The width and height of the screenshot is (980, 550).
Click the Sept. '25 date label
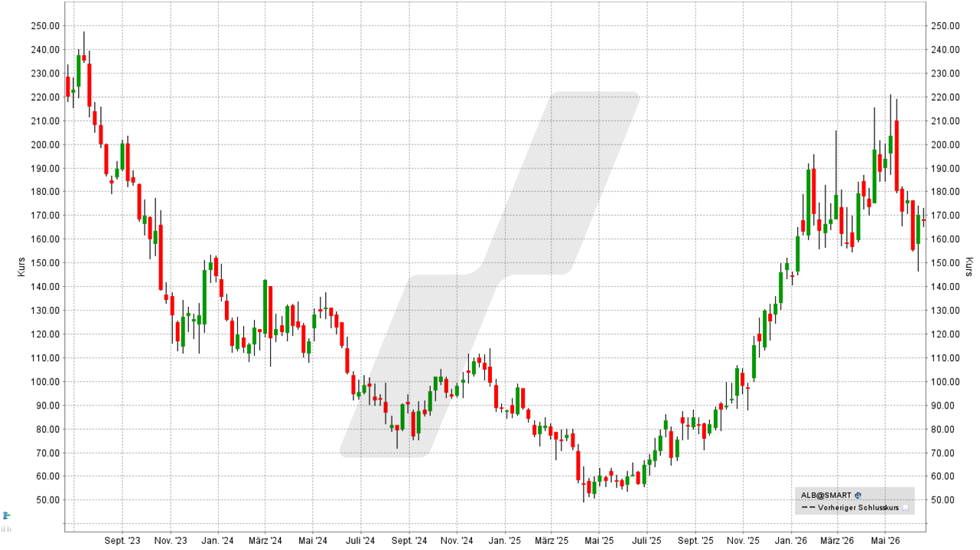tap(695, 540)
